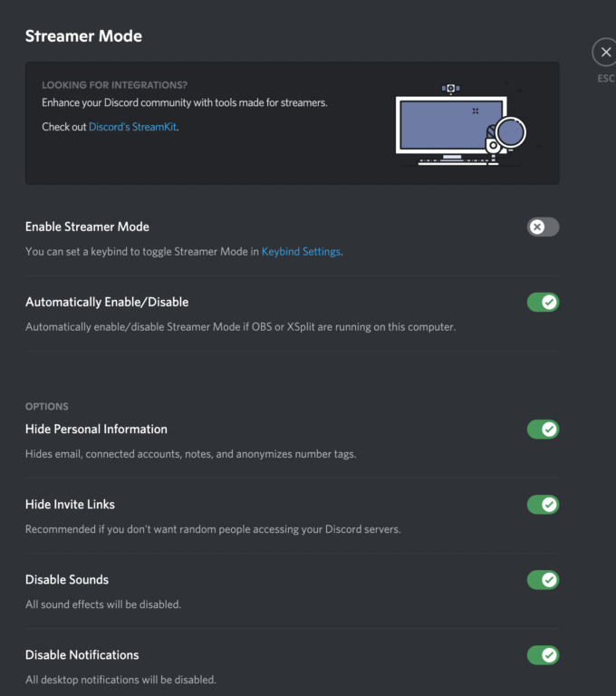The height and width of the screenshot is (696, 616).
Task: Toggle the Disable Notifications switch
Action: [543, 654]
